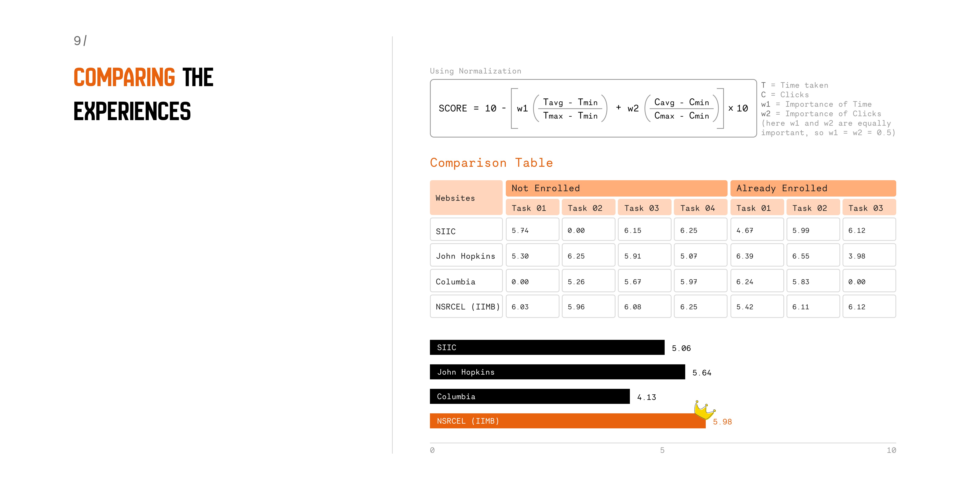Select the Websites header cell

[x=466, y=198]
